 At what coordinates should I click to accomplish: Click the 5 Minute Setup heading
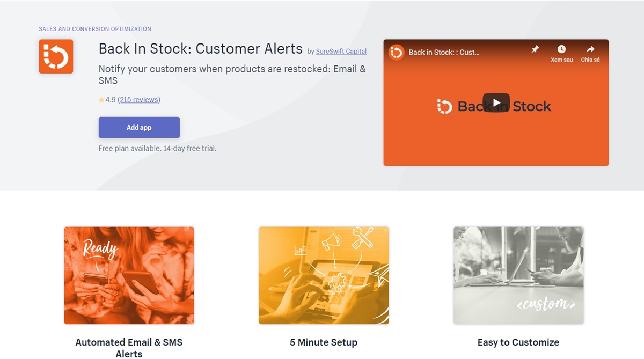tap(324, 342)
